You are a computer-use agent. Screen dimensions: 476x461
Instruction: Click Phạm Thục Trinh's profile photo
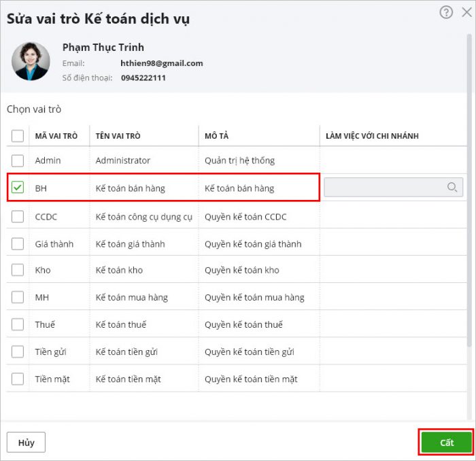point(31,62)
